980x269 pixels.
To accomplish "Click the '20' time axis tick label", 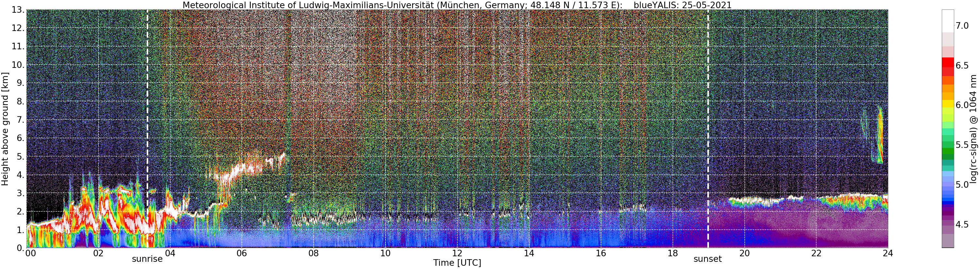I will click(744, 253).
